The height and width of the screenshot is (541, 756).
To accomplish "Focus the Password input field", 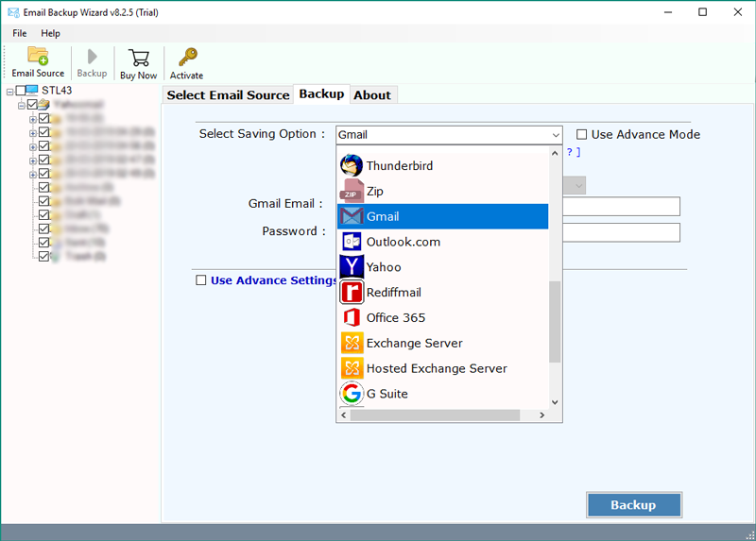I will pos(621,232).
